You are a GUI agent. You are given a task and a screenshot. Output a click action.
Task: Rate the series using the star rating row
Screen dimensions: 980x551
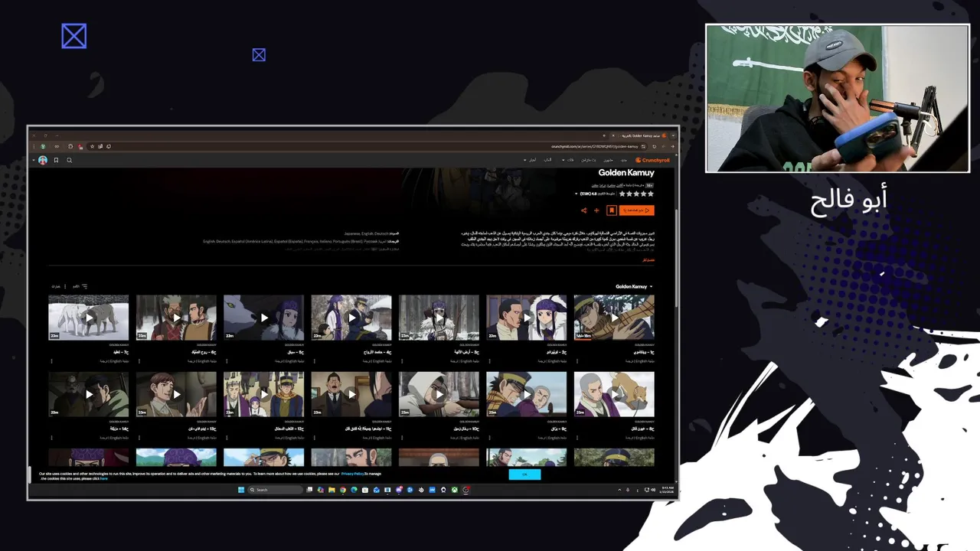[635, 194]
